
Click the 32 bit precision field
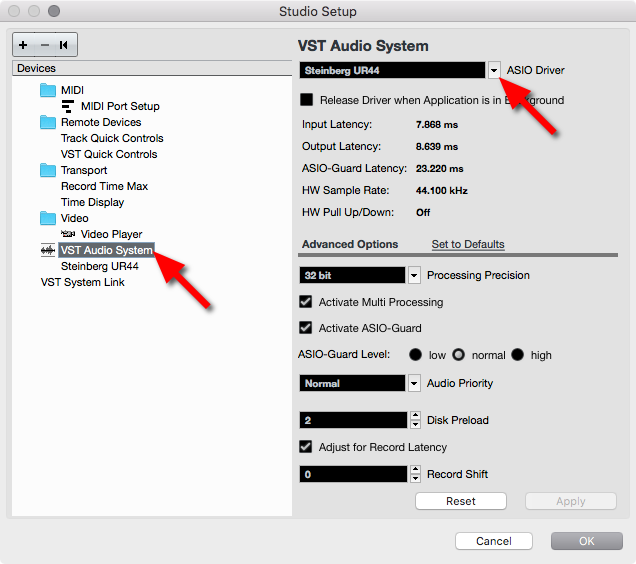coord(352,275)
